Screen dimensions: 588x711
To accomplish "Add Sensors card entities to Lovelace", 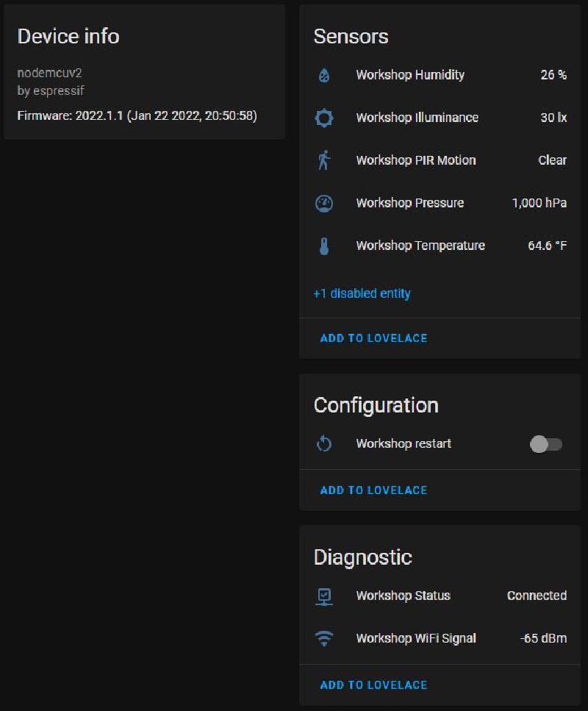I will pos(373,338).
